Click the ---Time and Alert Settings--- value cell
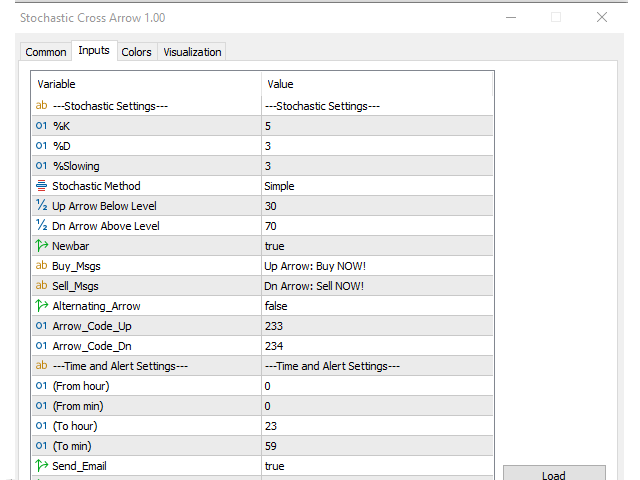 [377, 366]
